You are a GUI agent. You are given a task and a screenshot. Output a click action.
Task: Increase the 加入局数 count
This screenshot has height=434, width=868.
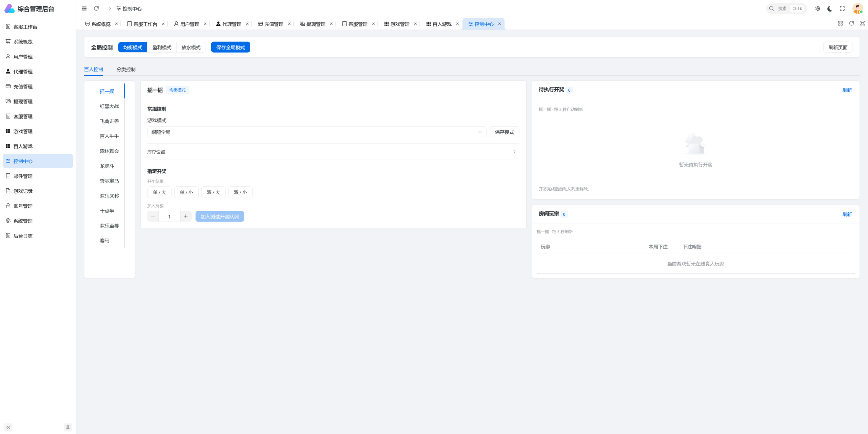pos(186,216)
